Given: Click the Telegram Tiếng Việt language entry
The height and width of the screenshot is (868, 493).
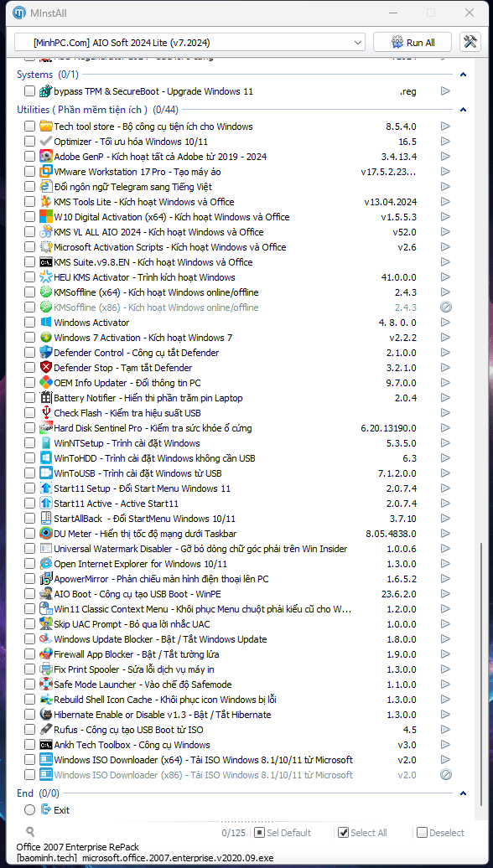Looking at the screenshot, I should (133, 187).
